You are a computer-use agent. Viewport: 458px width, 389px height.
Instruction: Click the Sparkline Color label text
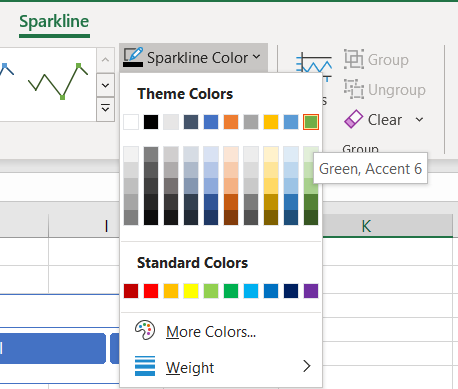(x=197, y=58)
